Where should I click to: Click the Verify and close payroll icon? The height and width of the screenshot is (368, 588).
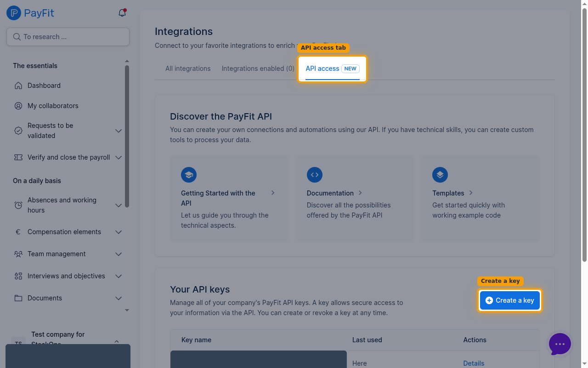click(x=18, y=157)
